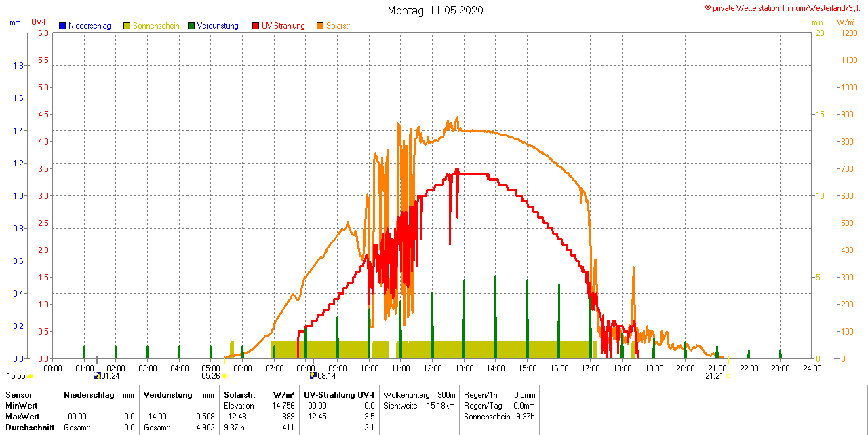Click the sun icon next to 15:55
This screenshot has height=435, width=868.
[31, 376]
